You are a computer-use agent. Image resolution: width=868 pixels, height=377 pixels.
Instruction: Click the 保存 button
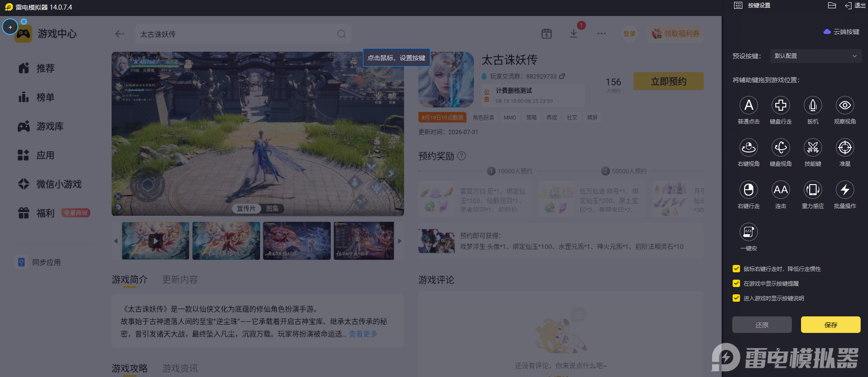[x=831, y=325]
